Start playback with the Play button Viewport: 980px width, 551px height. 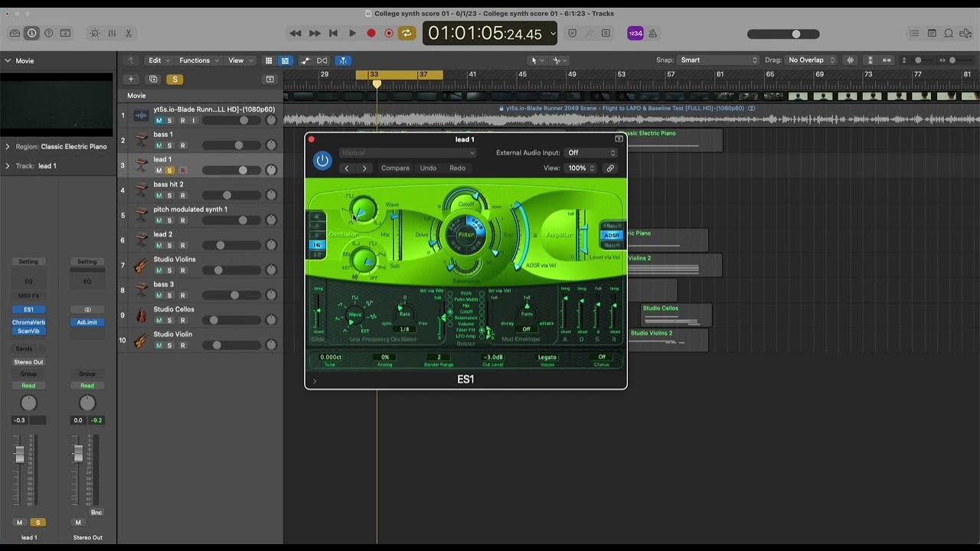pos(352,33)
